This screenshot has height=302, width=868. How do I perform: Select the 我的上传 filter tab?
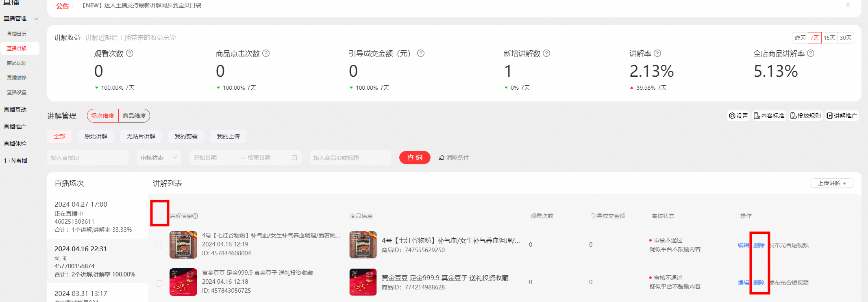coord(228,136)
